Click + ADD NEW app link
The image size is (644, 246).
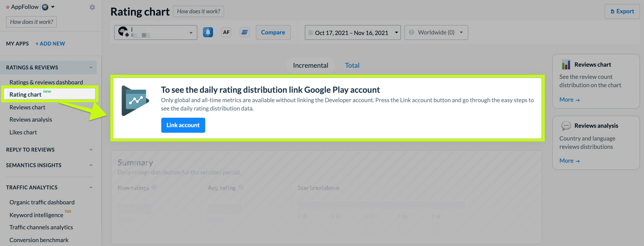coord(50,44)
